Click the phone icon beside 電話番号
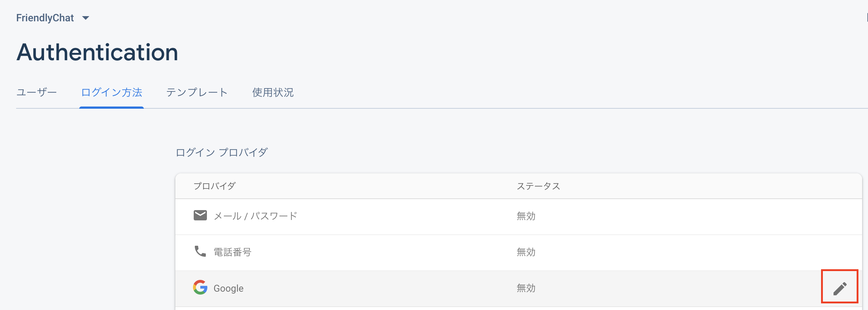 coord(200,252)
